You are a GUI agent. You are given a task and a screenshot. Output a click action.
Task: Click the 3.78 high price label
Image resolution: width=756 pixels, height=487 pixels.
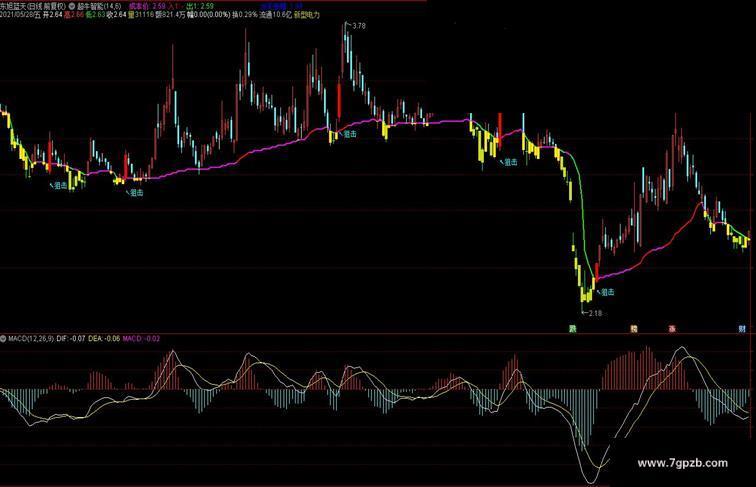click(x=359, y=26)
